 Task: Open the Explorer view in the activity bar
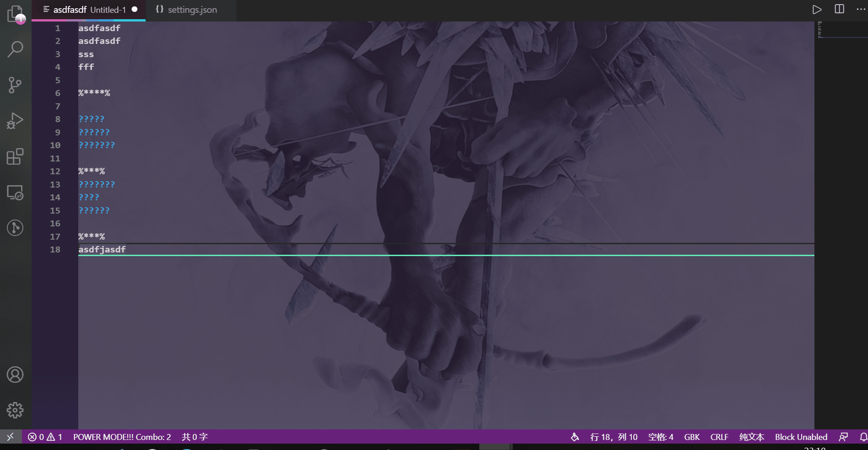point(15,13)
